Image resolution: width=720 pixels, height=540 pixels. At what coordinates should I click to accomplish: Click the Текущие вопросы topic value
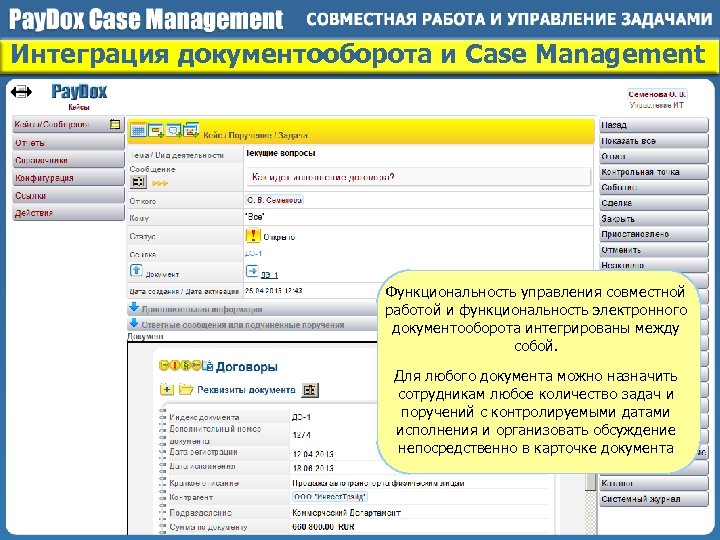tap(281, 153)
